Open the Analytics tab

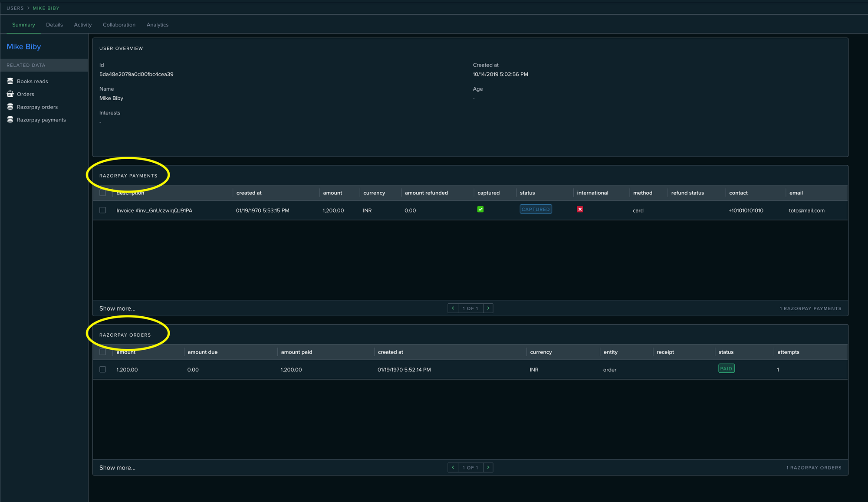pos(158,25)
